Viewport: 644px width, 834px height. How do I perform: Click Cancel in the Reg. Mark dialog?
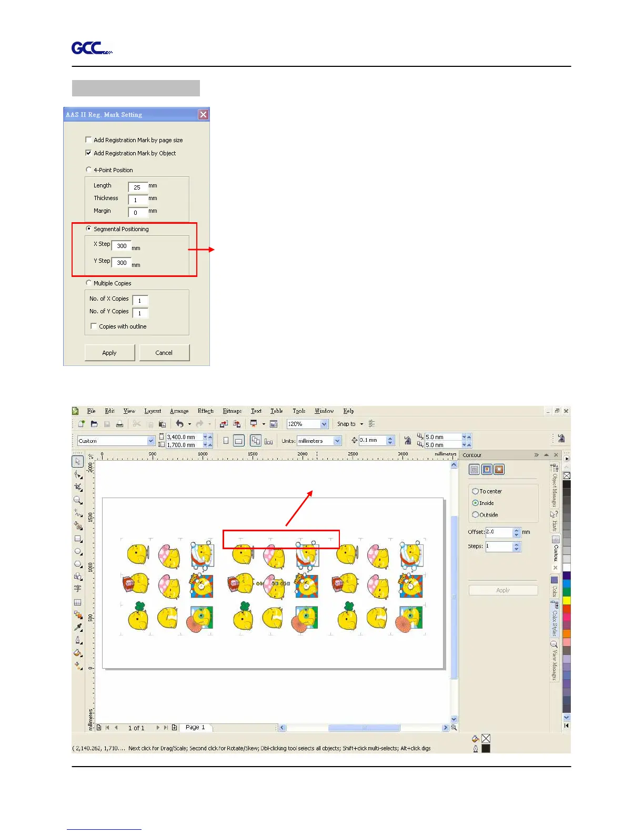[x=164, y=353]
